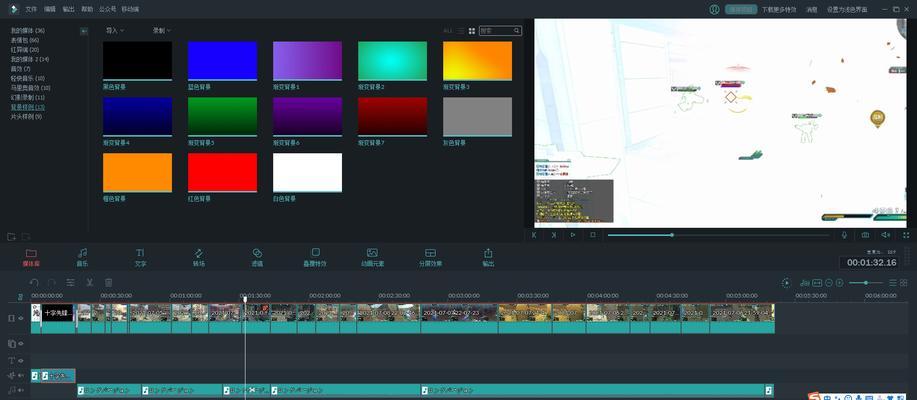
Task: Collapse the media category sidebar arrow
Action: coord(84,31)
